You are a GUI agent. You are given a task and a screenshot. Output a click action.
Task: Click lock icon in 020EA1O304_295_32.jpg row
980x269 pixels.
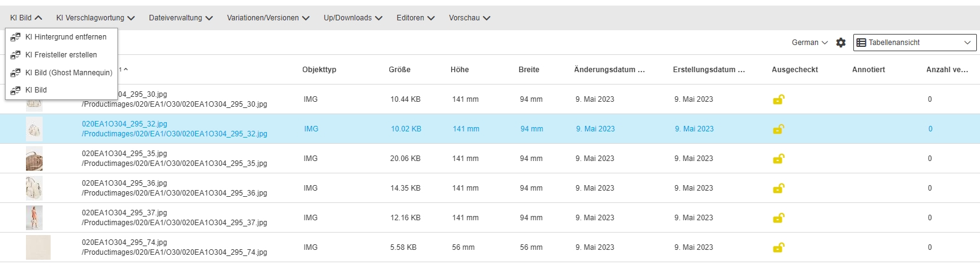tap(779, 129)
